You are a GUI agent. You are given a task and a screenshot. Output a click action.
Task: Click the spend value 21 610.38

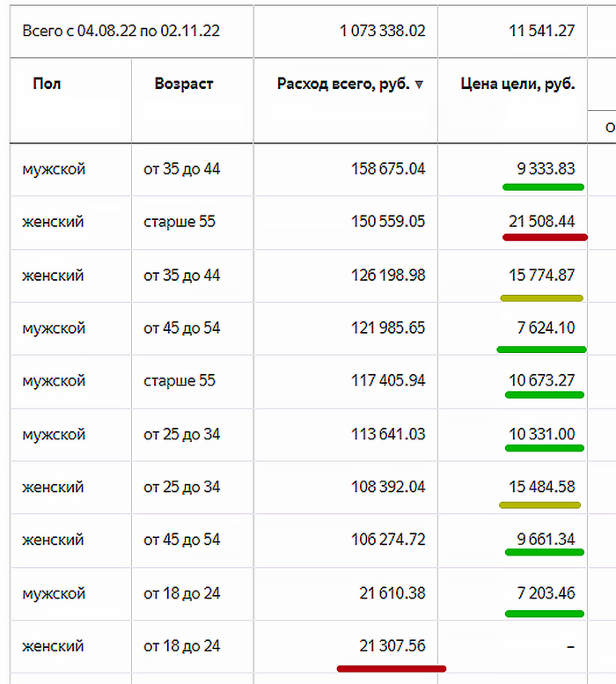click(392, 593)
